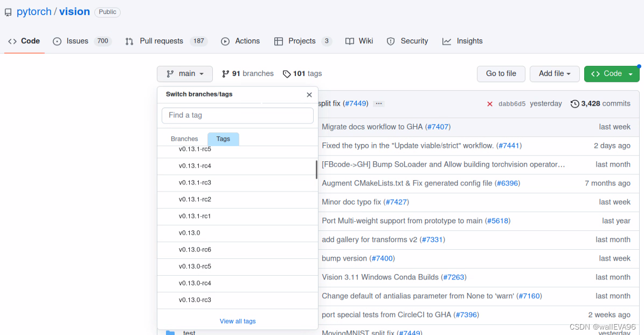Open the Add file dropdown
This screenshot has width=644, height=335.
coord(555,73)
